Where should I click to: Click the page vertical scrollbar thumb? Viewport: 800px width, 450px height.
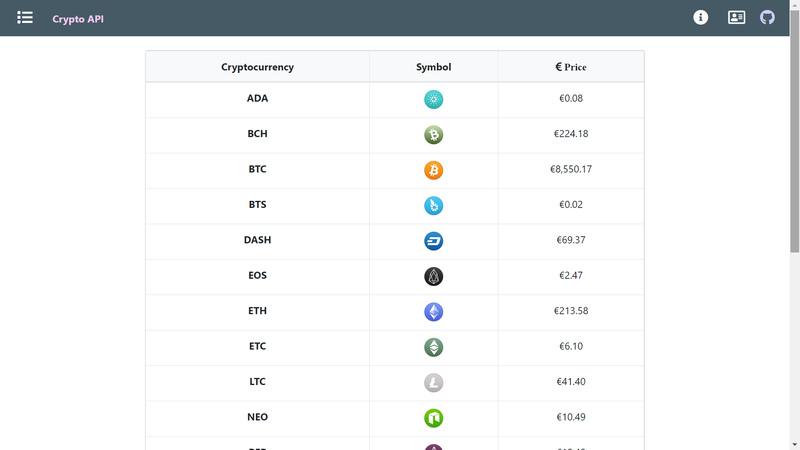click(x=794, y=130)
